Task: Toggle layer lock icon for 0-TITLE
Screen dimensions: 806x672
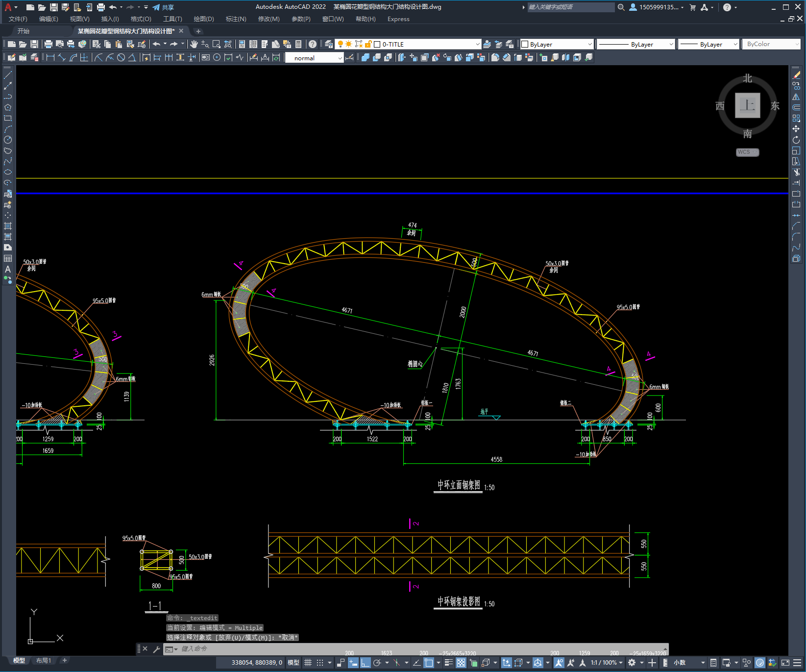Action: click(x=368, y=44)
